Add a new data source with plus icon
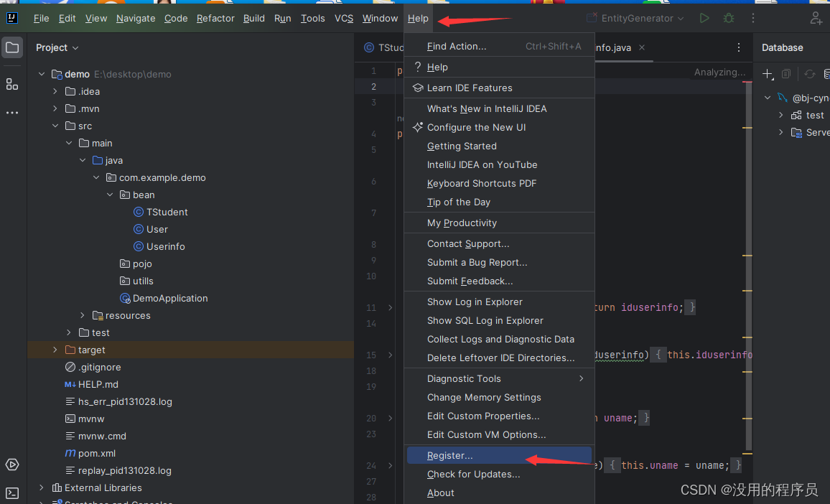This screenshot has width=830, height=504. pos(768,74)
